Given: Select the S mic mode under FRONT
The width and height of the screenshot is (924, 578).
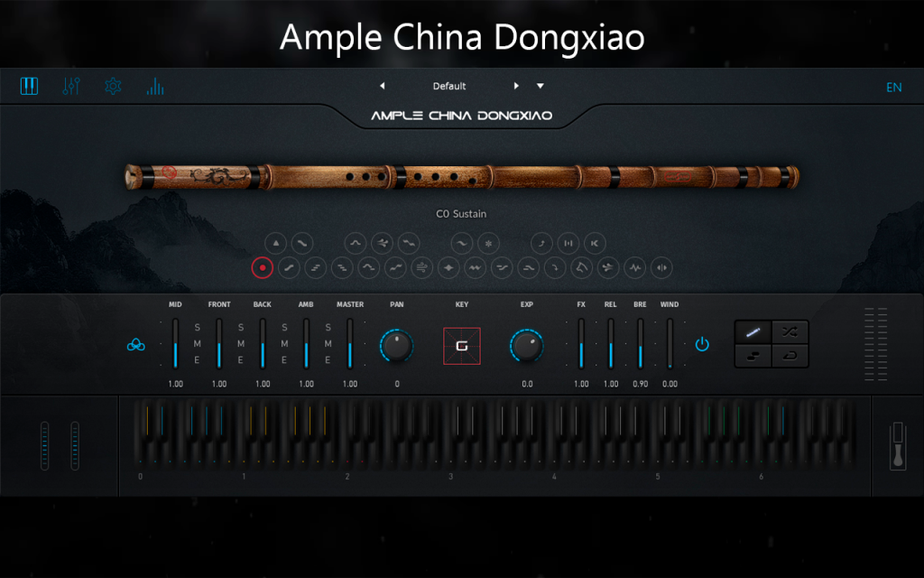Looking at the screenshot, I should [x=240, y=327].
